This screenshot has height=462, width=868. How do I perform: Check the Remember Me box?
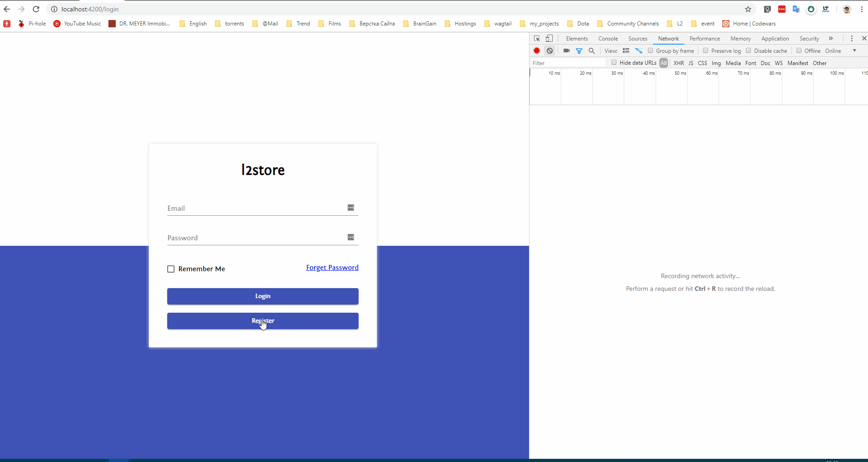[170, 269]
